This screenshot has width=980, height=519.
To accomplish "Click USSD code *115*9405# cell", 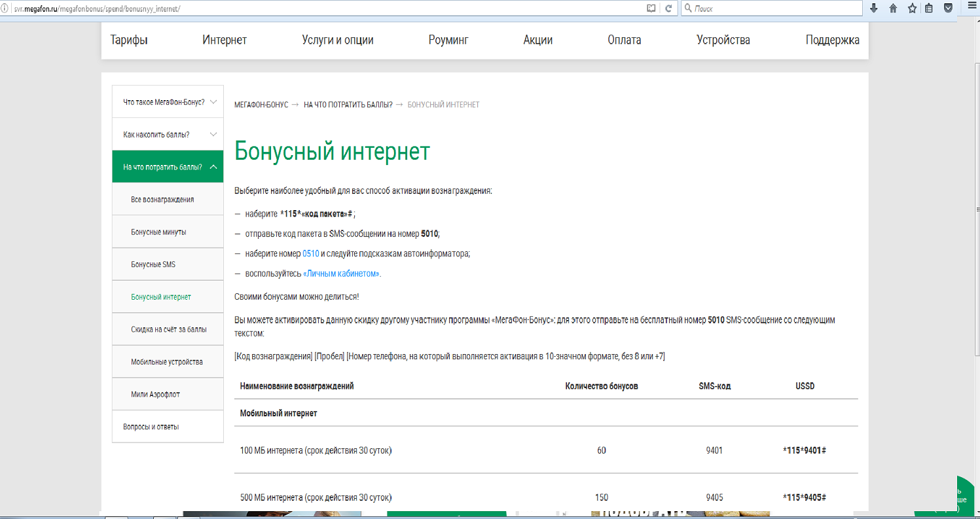I will [805, 497].
